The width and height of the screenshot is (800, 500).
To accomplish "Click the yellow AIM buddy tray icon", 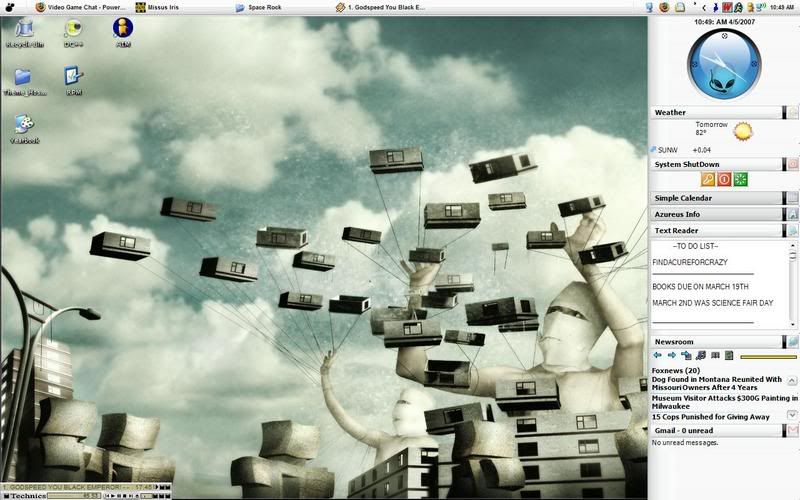I will (x=751, y=7).
